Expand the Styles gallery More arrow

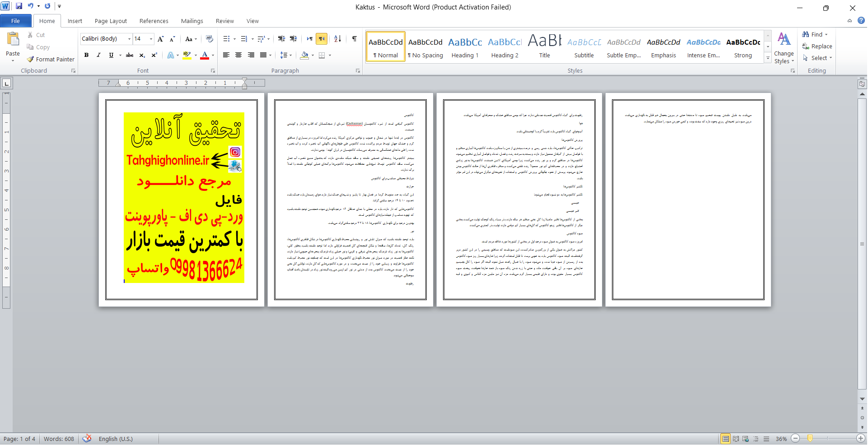tap(768, 58)
